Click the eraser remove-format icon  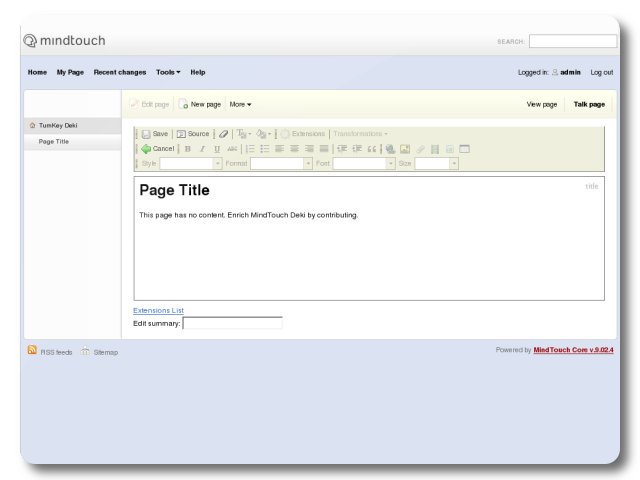[x=224, y=134]
